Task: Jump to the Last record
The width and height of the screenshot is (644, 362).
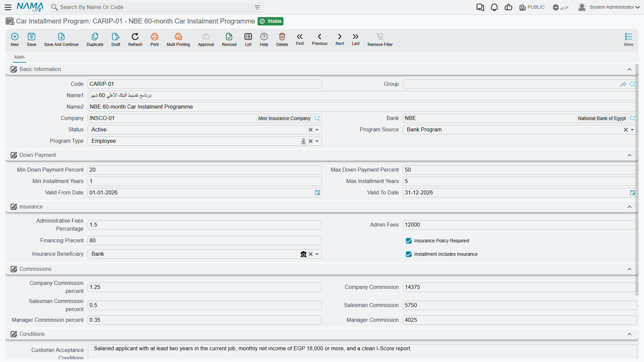Action: pyautogui.click(x=356, y=39)
